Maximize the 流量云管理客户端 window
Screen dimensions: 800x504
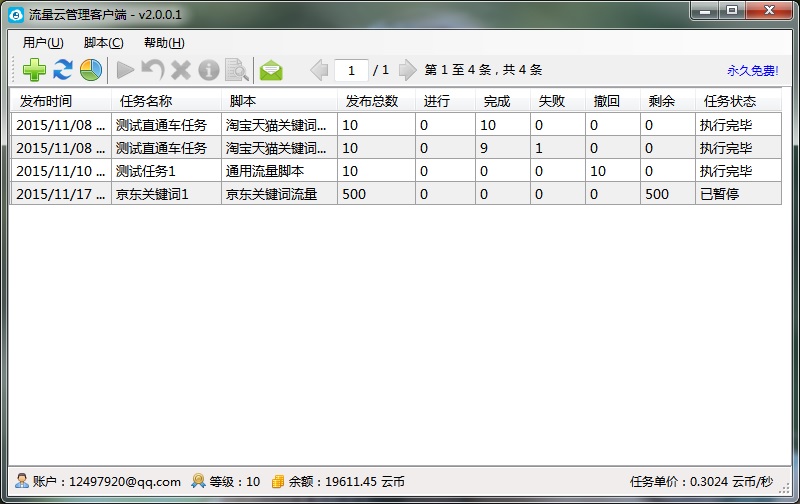(x=732, y=10)
